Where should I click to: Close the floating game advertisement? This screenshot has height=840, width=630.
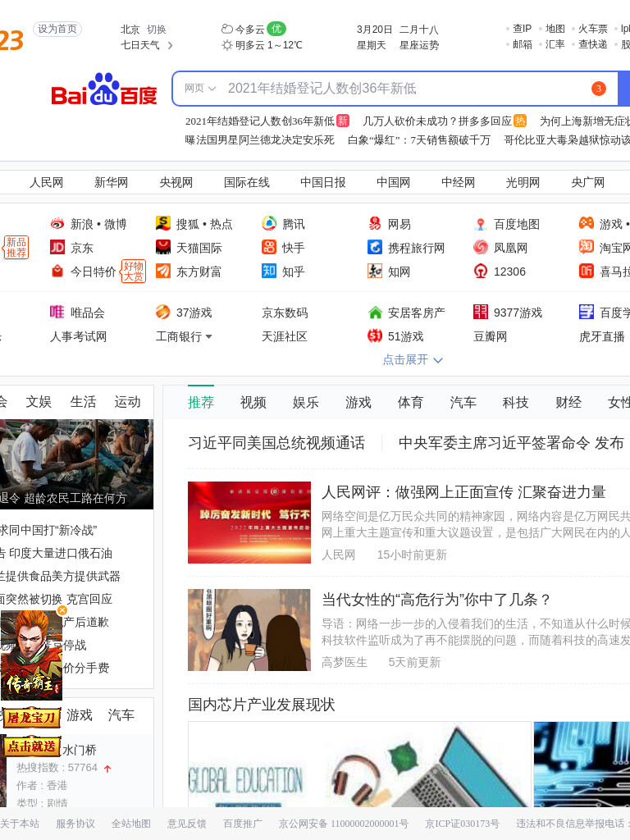(x=62, y=610)
